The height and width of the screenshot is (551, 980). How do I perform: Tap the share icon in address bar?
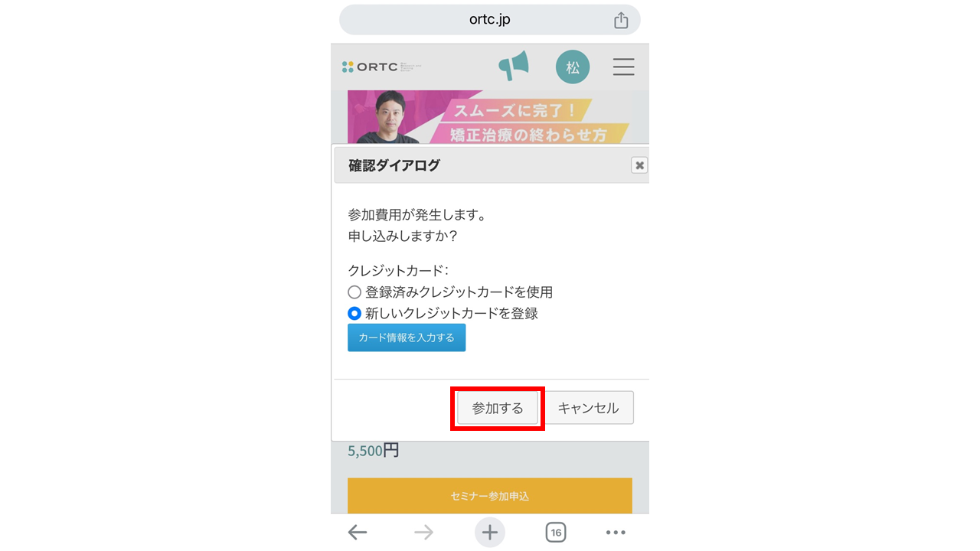tap(621, 21)
